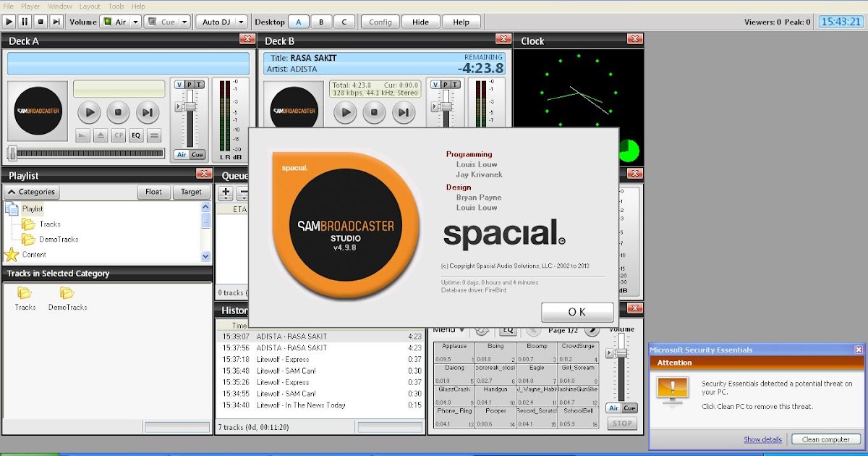Image resolution: width=868 pixels, height=456 pixels.
Task: Switch to Desktop C
Action: pyautogui.click(x=345, y=22)
